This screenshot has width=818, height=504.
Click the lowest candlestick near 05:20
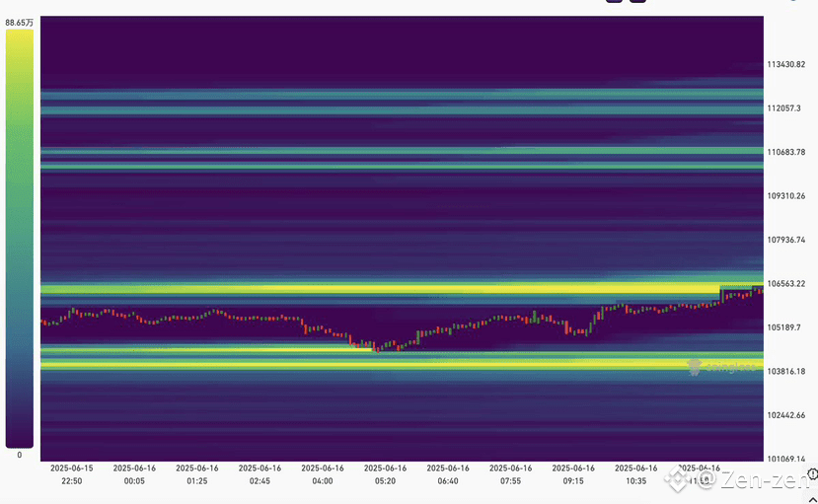coord(378,349)
